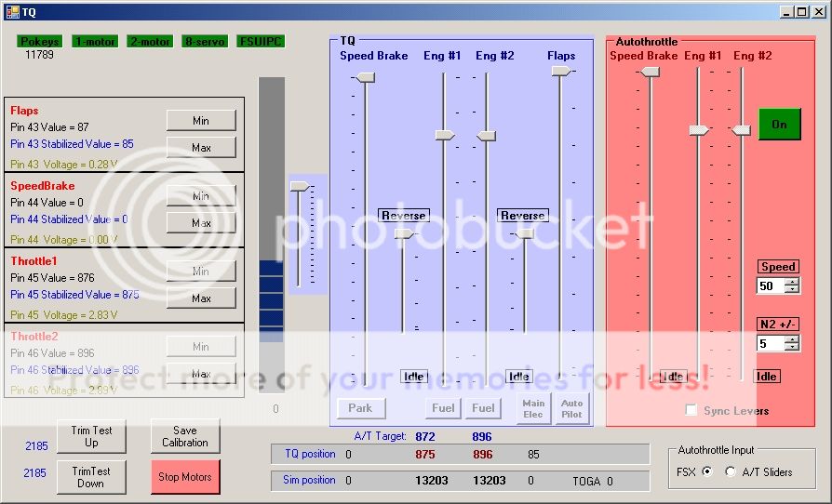Increase the Speed spinner value
This screenshot has height=504, width=832.
click(792, 282)
